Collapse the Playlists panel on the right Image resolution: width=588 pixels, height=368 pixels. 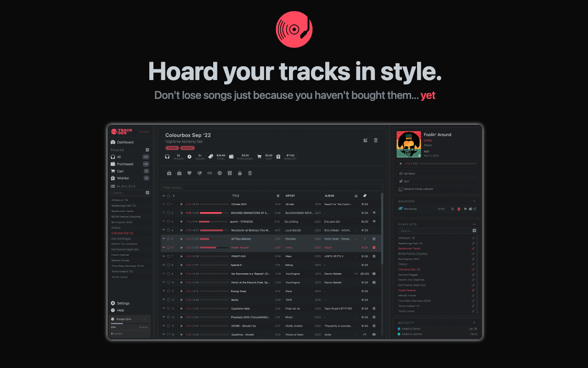coord(474,224)
